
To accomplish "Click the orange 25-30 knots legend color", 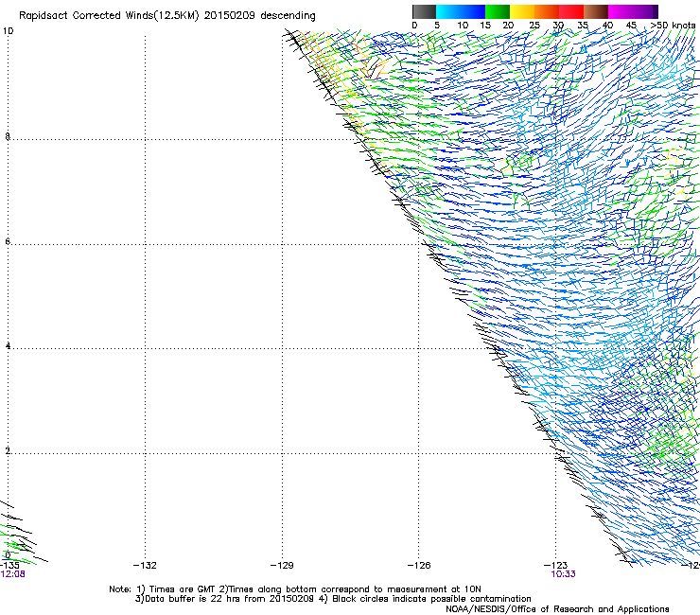I will point(547,11).
